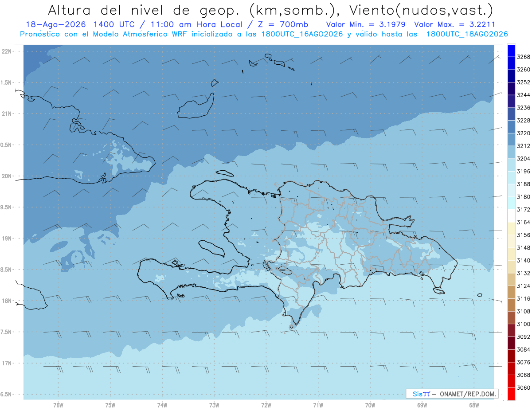This screenshot has height=411, width=532.
Task: Select the pressure level label "Z = 700mb"
Action: tap(282, 24)
